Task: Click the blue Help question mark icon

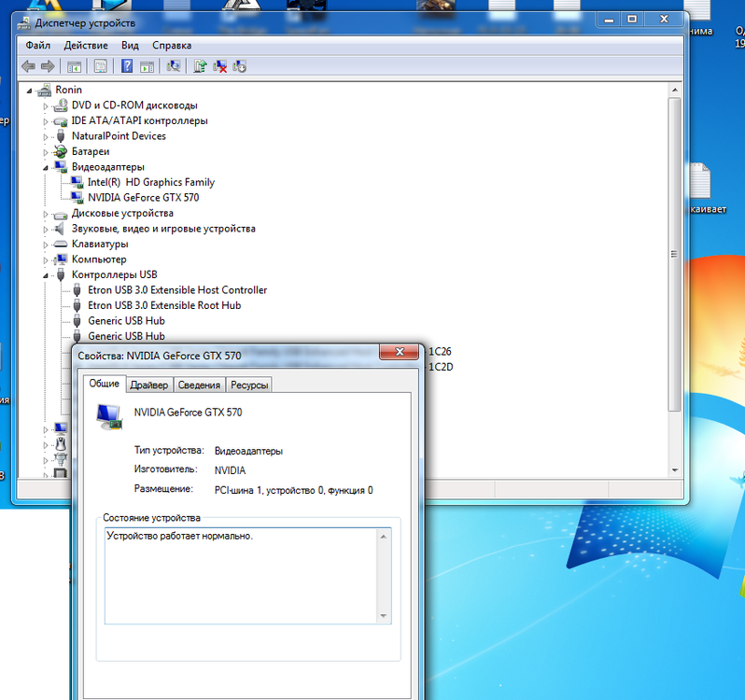Action: 127,65
